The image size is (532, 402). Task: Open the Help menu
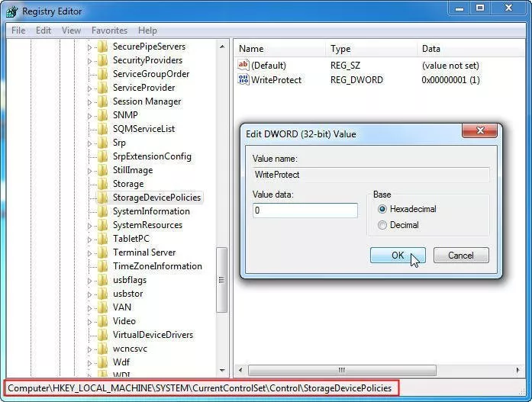click(x=147, y=31)
